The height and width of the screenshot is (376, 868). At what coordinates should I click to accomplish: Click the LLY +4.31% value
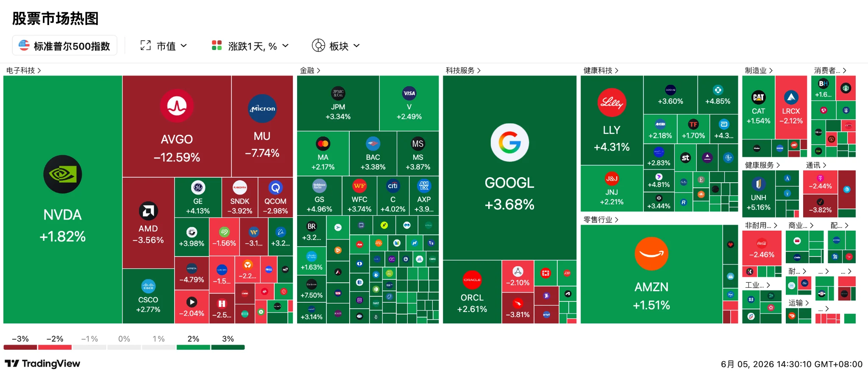(612, 147)
